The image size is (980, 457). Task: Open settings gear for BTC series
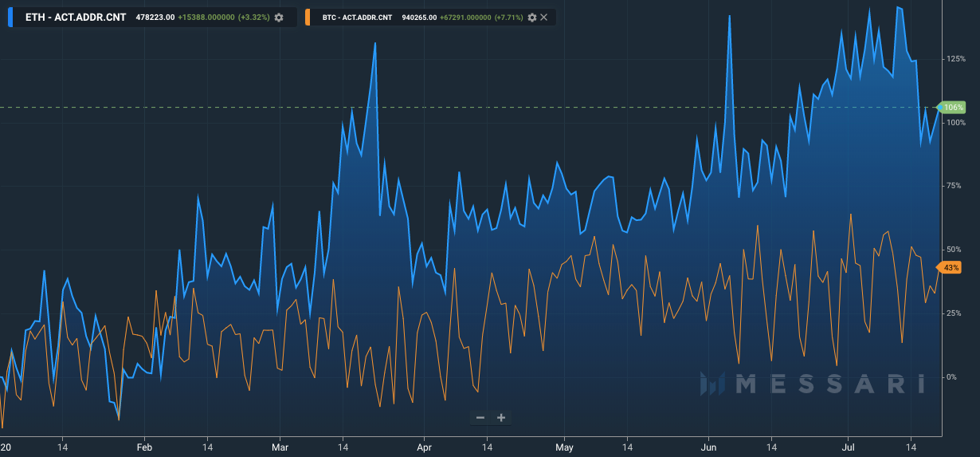tap(532, 18)
